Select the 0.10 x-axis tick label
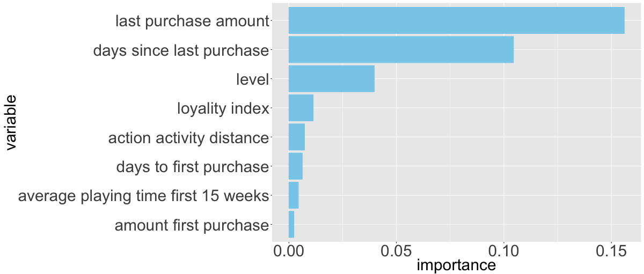Image resolution: width=644 pixels, height=274 pixels. 503,250
